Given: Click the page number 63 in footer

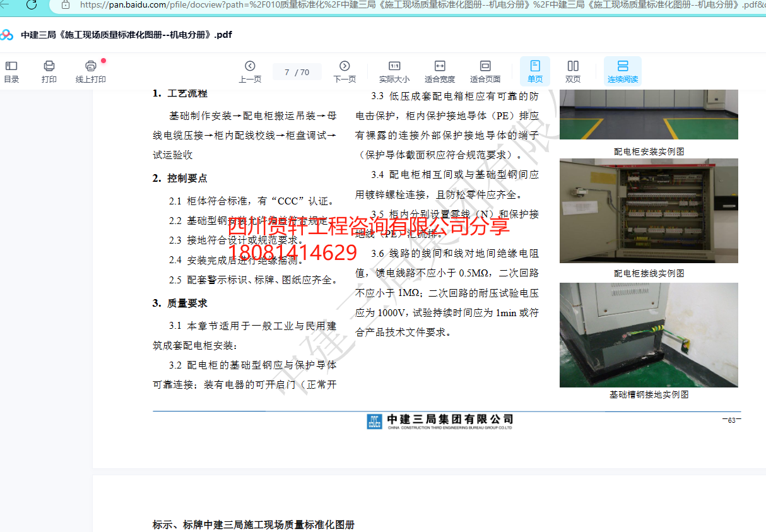Looking at the screenshot, I should tap(731, 420).
